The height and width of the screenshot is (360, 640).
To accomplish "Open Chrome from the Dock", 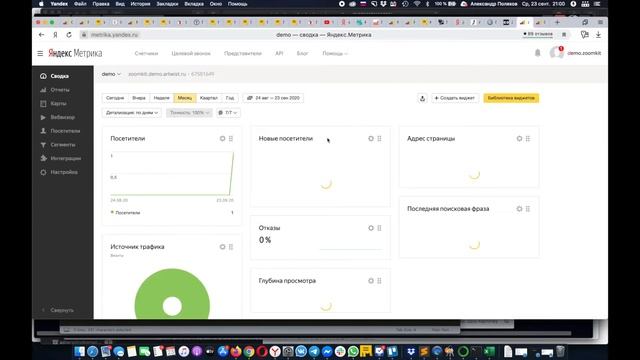I will point(249,351).
